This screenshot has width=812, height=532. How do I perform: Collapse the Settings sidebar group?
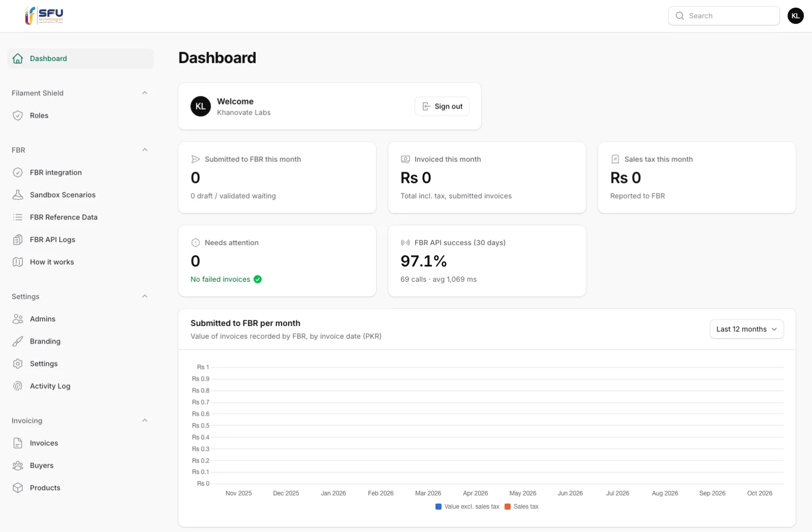tap(145, 296)
